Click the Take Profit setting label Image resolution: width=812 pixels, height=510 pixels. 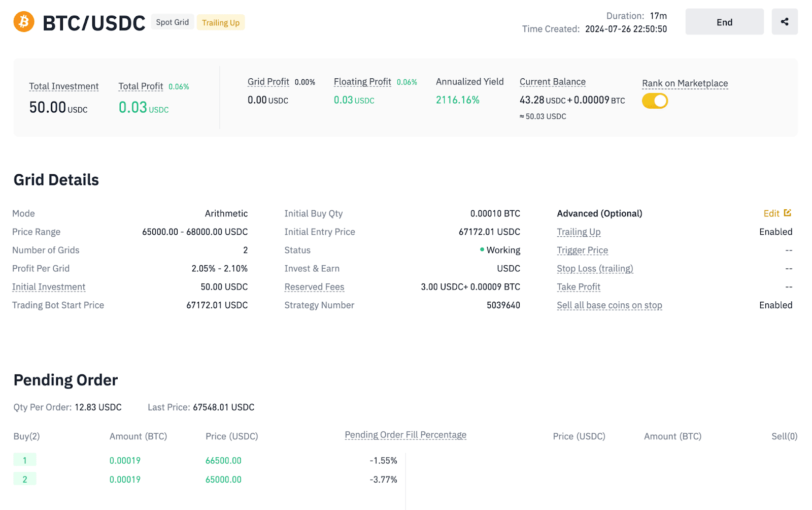578,287
